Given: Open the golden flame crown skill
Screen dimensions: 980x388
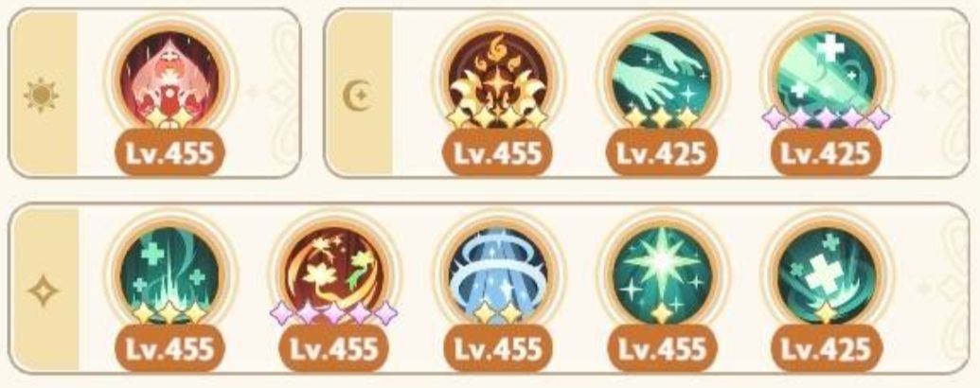Looking at the screenshot, I should coord(497,80).
